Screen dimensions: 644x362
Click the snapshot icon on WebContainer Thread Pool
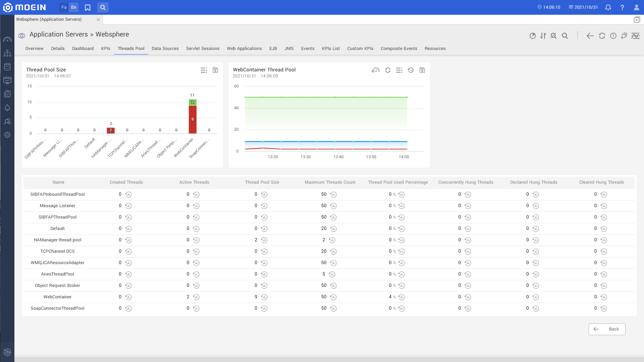click(x=422, y=70)
